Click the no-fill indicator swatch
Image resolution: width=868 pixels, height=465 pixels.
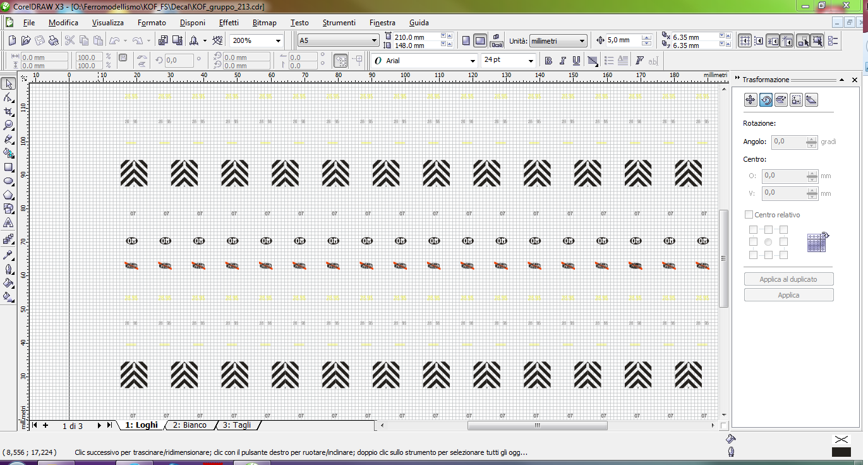pos(841,439)
